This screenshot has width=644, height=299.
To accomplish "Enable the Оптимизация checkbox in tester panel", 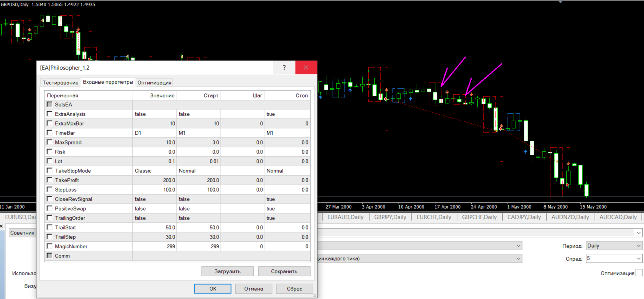I will click(639, 273).
